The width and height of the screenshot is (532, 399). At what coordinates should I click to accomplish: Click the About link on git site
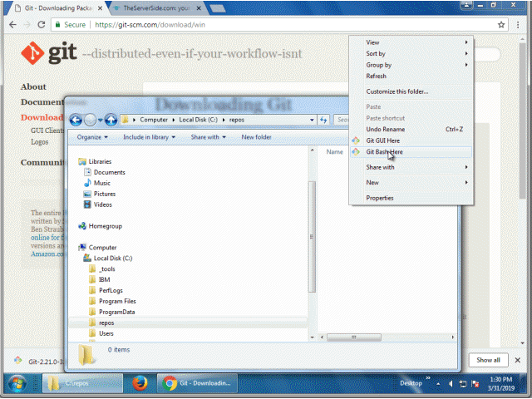tap(33, 86)
